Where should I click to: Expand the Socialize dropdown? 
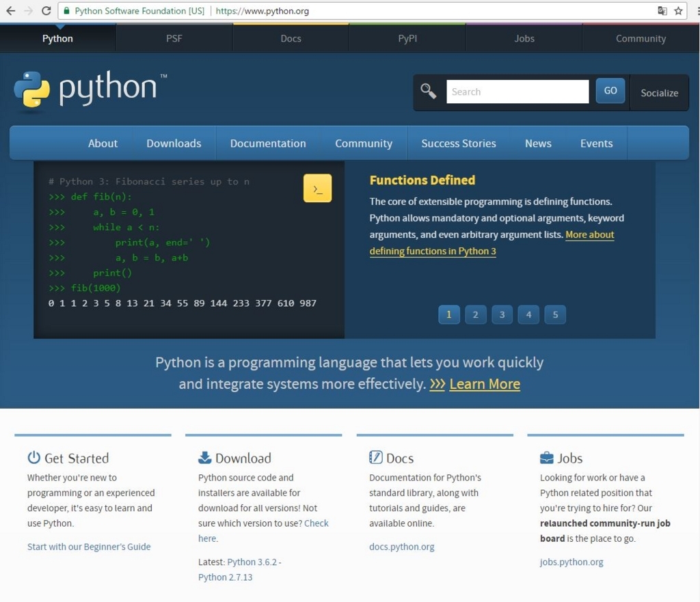click(x=660, y=93)
